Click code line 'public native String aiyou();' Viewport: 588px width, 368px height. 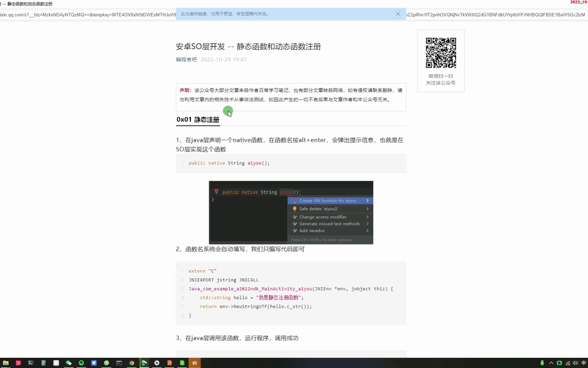coord(229,163)
